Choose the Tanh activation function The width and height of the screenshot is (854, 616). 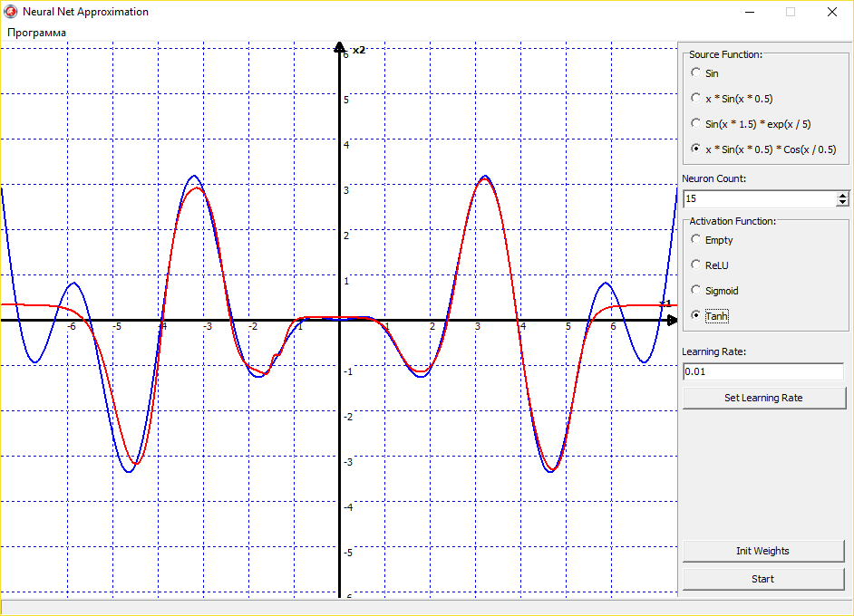click(x=710, y=316)
